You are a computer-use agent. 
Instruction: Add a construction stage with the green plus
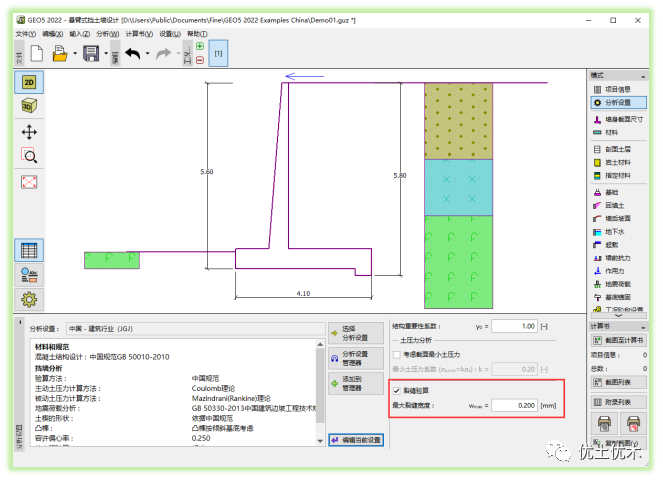coord(200,46)
